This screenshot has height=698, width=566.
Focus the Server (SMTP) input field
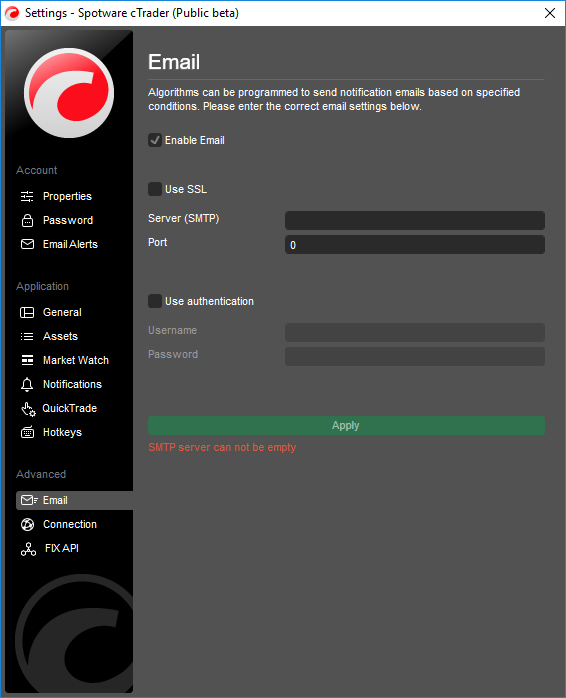click(x=415, y=220)
